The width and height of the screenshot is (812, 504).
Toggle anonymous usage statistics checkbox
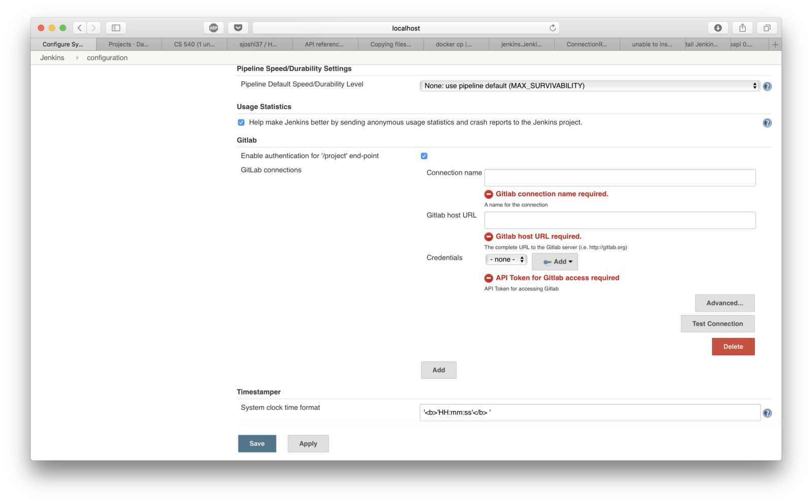[x=241, y=122]
